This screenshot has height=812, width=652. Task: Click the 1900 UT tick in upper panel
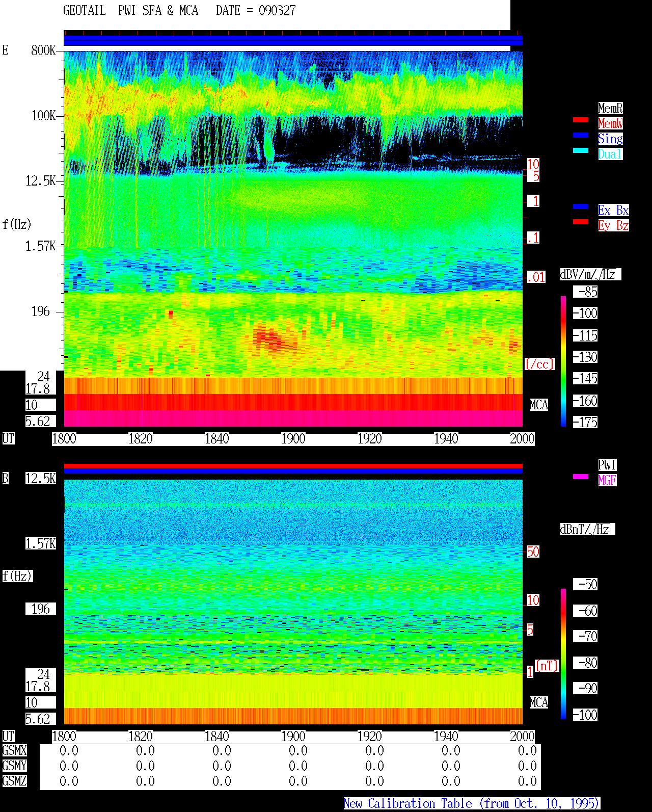point(293,439)
